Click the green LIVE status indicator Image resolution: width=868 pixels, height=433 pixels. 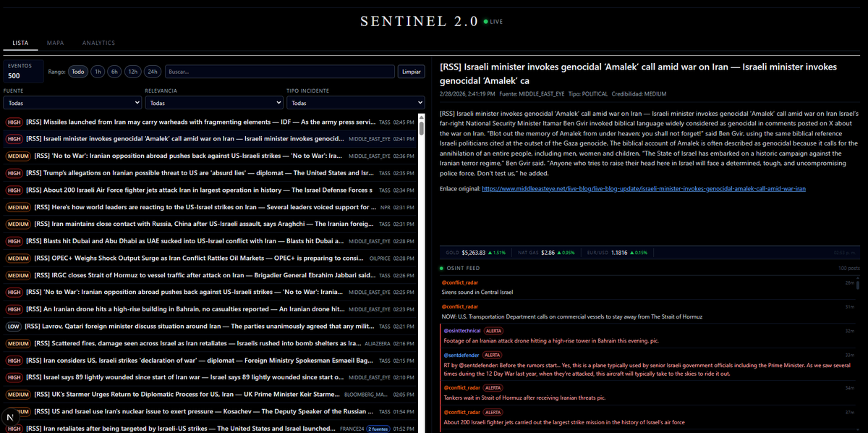[x=493, y=22]
